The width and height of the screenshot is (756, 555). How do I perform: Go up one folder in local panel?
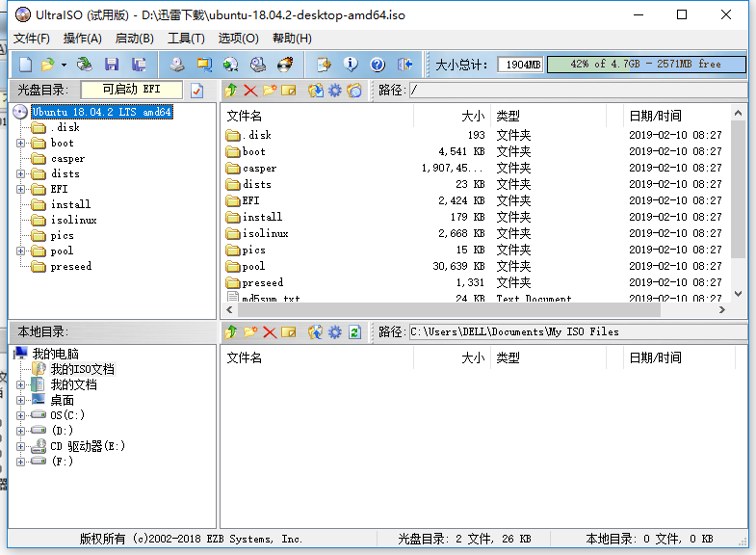point(231,332)
